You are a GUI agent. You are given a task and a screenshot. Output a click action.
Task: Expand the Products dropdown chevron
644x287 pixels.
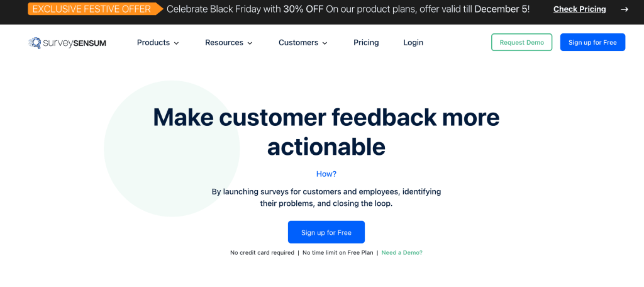177,43
